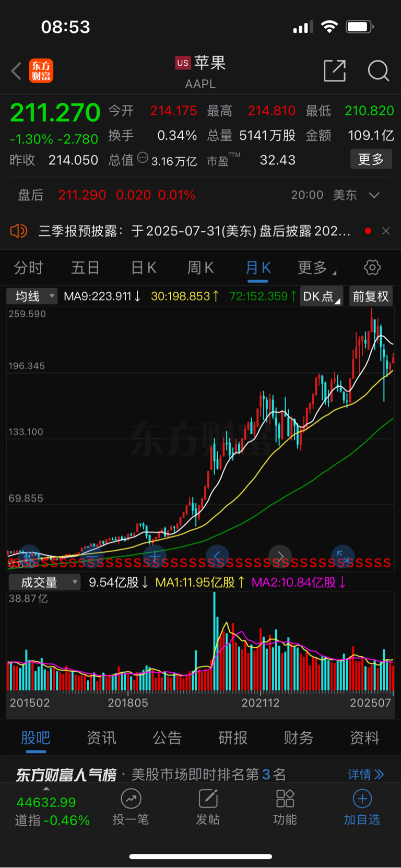
Task: Tap the 更多 quote details button
Action: tap(371, 159)
